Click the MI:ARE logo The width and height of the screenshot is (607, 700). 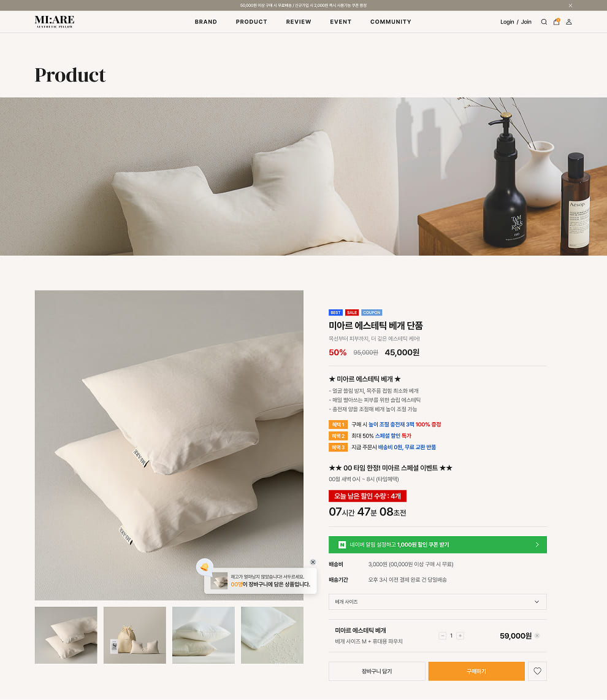(x=55, y=21)
